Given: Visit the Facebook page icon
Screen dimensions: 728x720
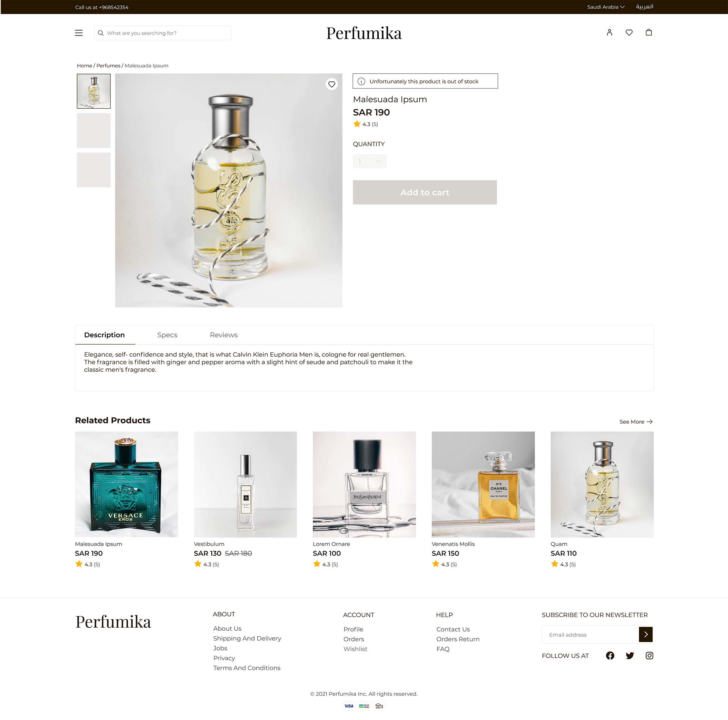Looking at the screenshot, I should 610,656.
